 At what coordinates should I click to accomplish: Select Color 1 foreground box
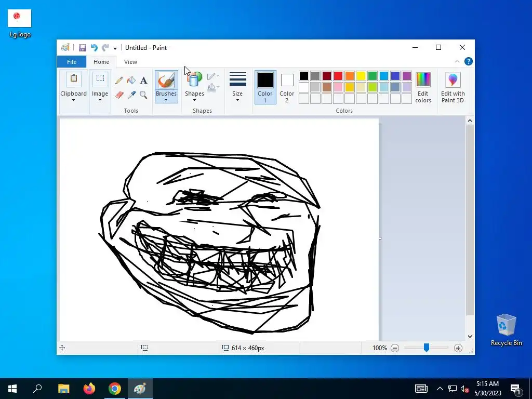pyautogui.click(x=265, y=87)
